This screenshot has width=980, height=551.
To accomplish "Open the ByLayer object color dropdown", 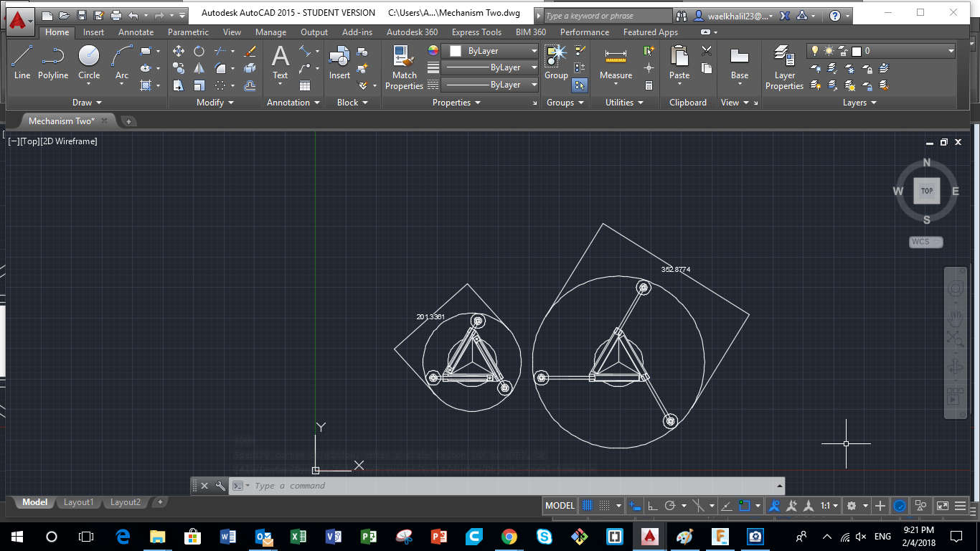I will point(533,51).
